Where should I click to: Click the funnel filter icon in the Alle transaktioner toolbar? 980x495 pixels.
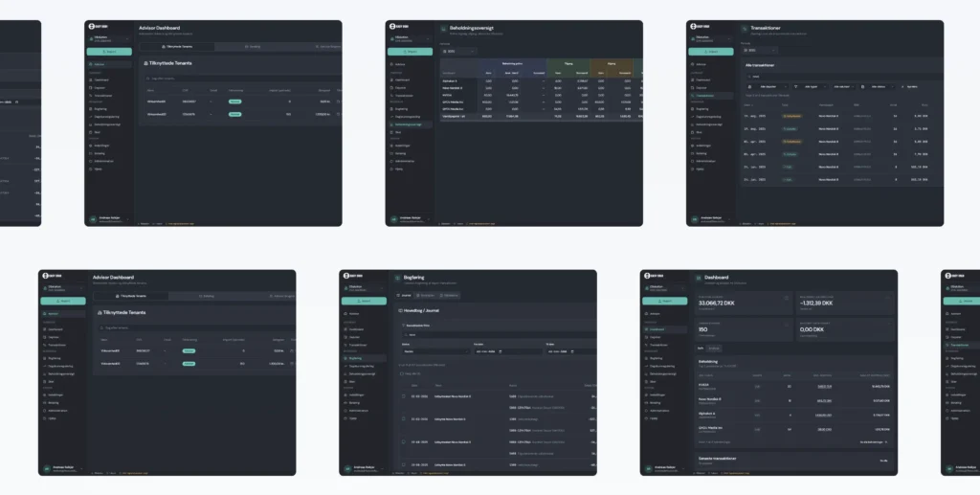[x=795, y=87]
